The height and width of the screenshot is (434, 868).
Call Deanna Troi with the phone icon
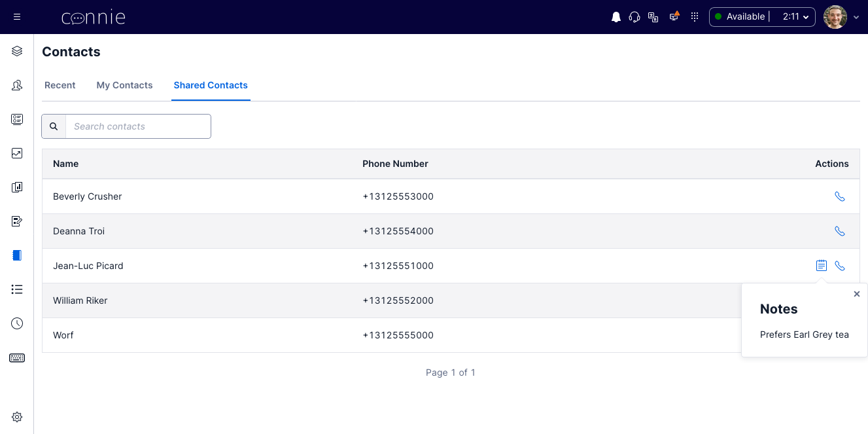pyautogui.click(x=840, y=231)
